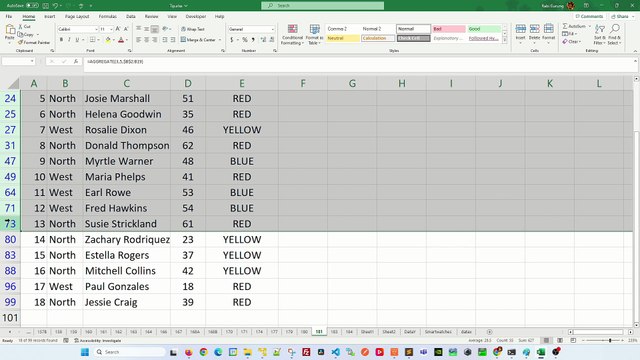Click the Copy button
640x360 pixels.
[25, 35]
